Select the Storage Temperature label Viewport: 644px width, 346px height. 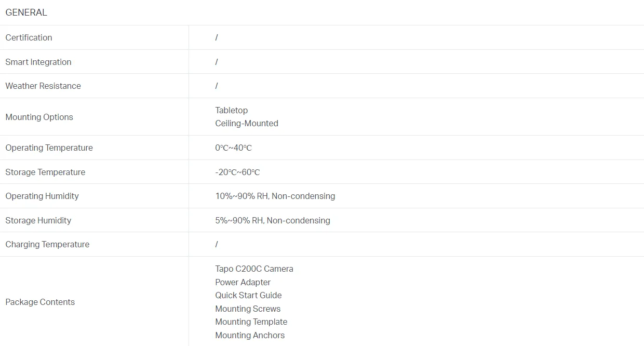pos(45,172)
